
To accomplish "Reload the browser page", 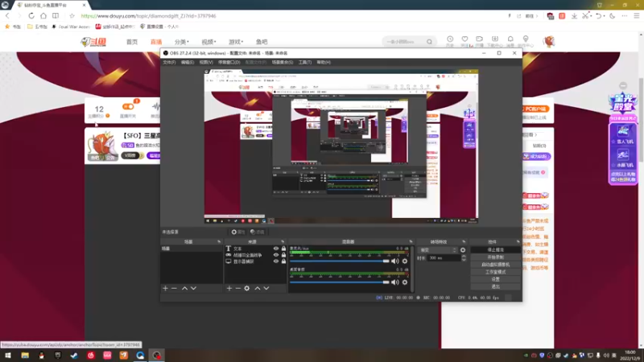I will pyautogui.click(x=31, y=15).
